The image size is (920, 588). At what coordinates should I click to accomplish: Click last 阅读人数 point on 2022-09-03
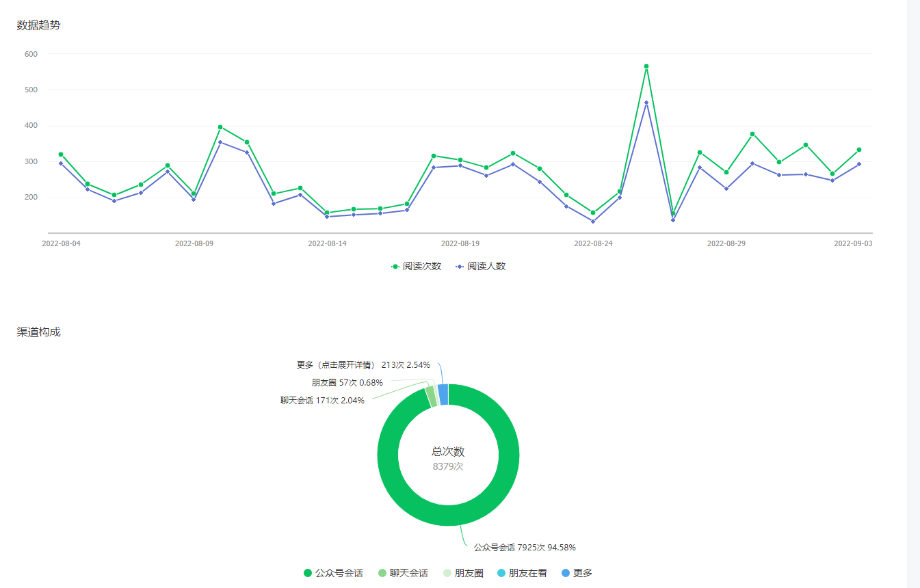859,164
